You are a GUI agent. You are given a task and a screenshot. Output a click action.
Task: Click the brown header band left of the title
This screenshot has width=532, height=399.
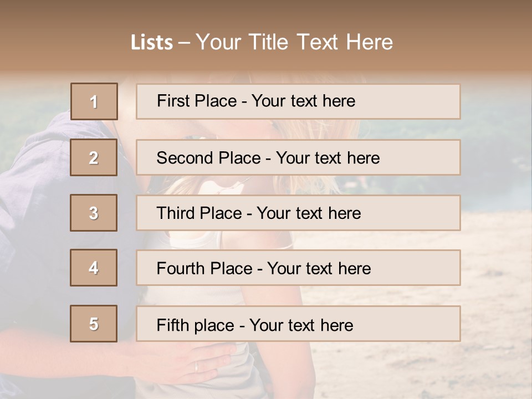tap(55, 39)
